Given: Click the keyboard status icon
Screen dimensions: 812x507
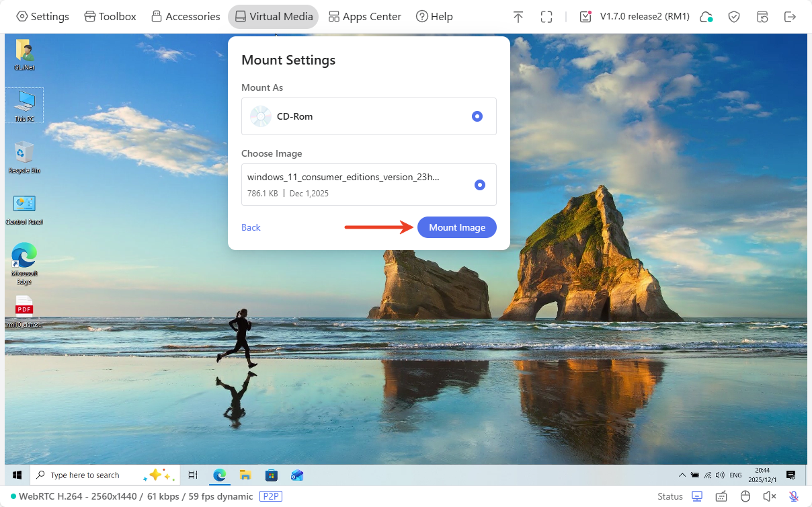Looking at the screenshot, I should pos(721,496).
